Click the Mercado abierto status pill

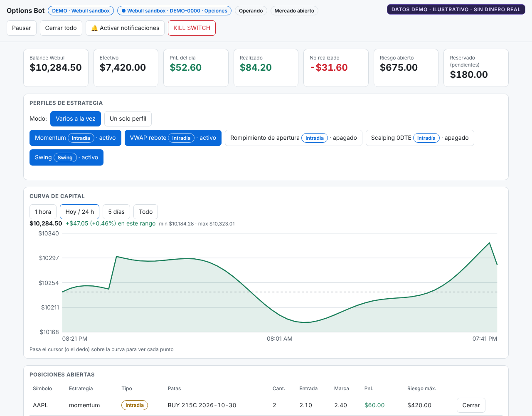294,11
